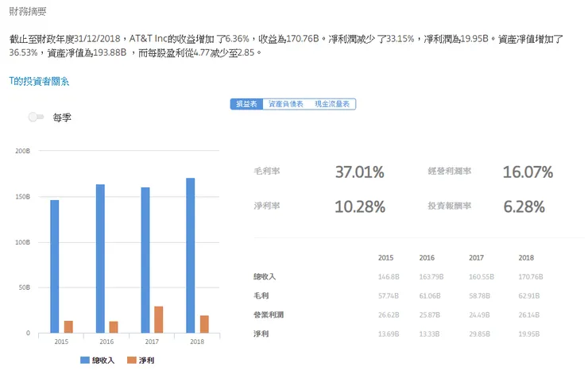Click the 營業利潤 table row label
The image size is (588, 374).
[269, 314]
